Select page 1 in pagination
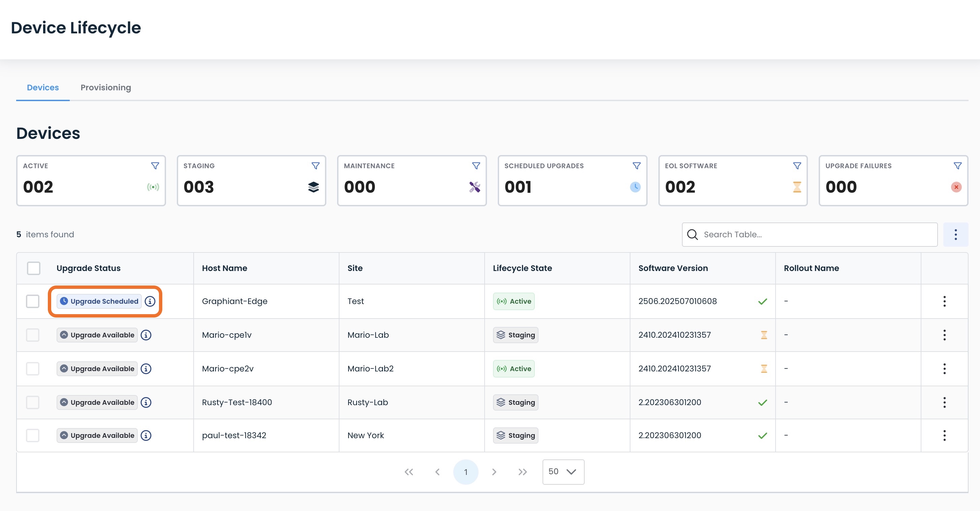The image size is (980, 511). point(466,472)
